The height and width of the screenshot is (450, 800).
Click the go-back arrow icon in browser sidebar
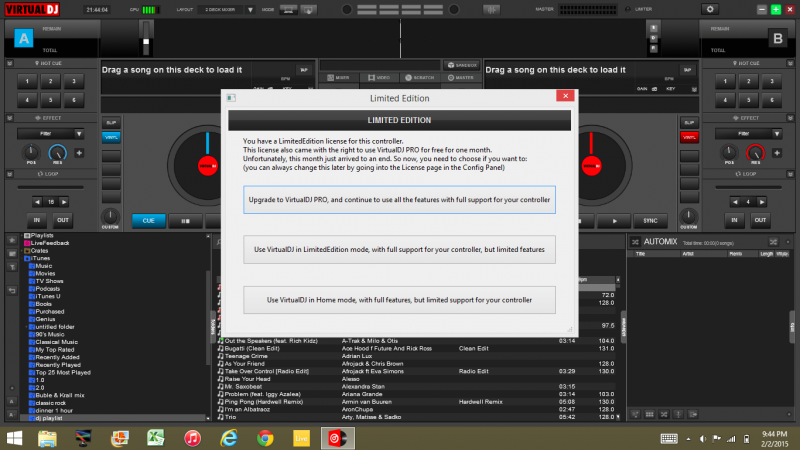click(x=12, y=290)
